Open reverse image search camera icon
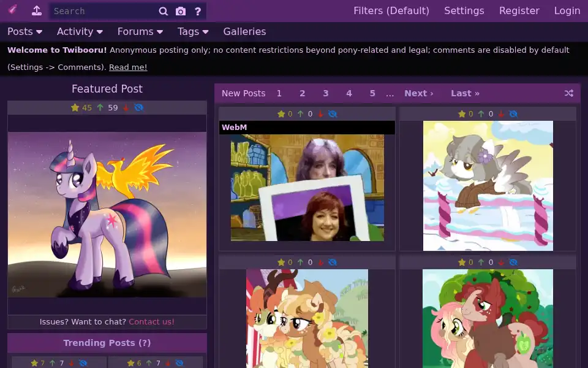Image resolution: width=588 pixels, height=368 pixels. (x=181, y=11)
